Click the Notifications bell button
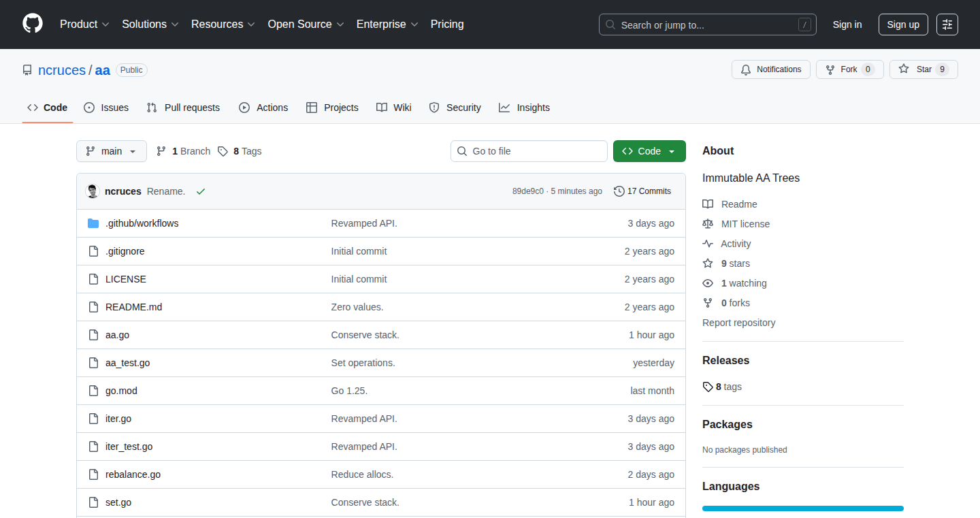 771,69
